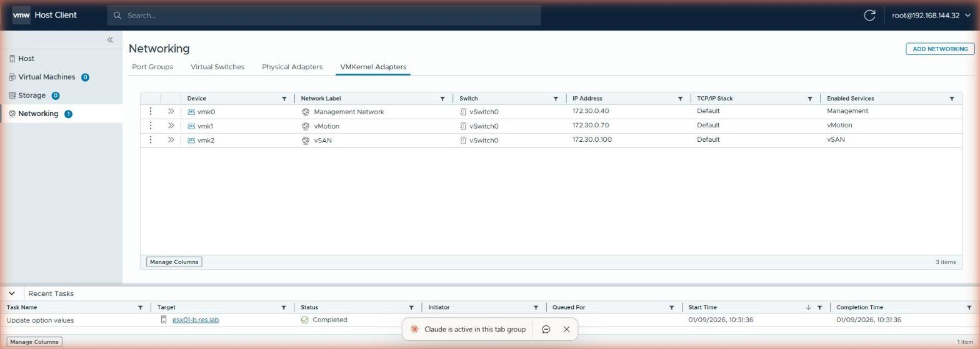Select the VMKernel Adapters tab
The image size is (980, 349).
[373, 67]
